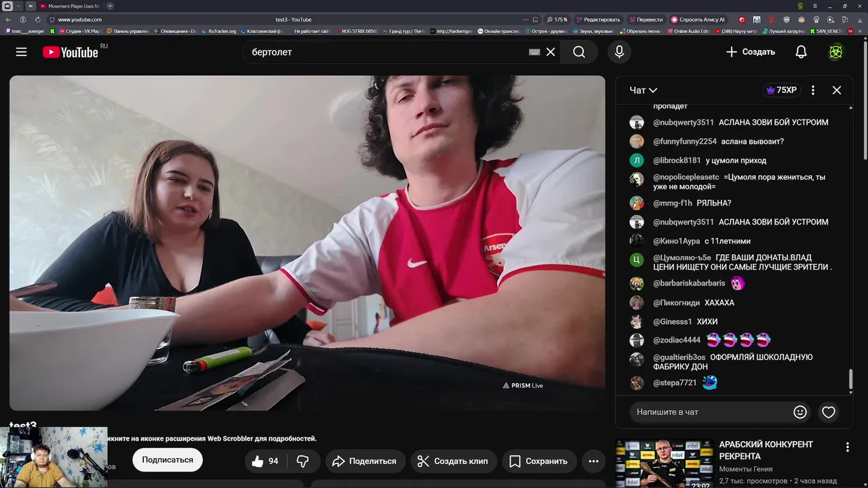Like the video with 94 likes
The width and height of the screenshot is (868, 488).
point(265,461)
